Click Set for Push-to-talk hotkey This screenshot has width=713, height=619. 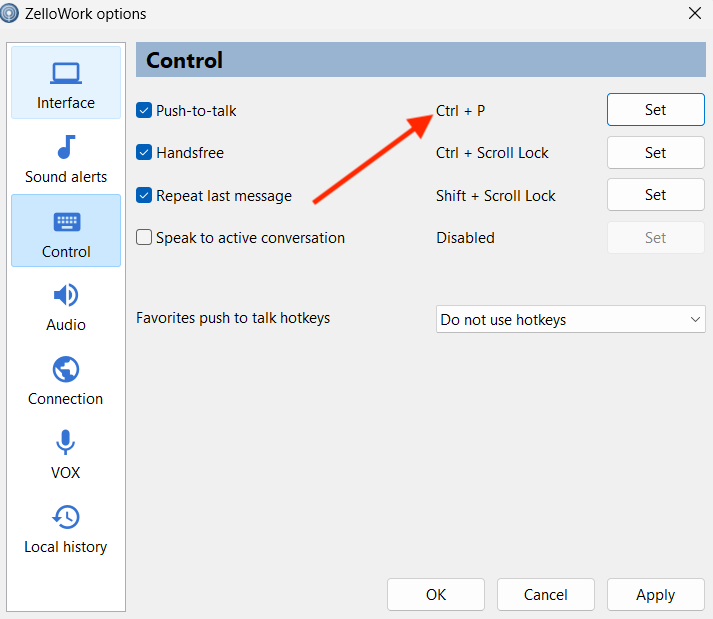pyautogui.click(x=656, y=110)
